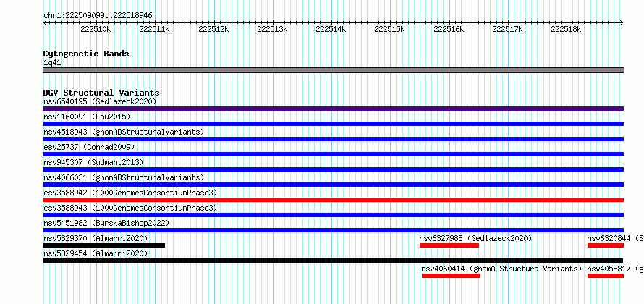Open nsv945307 (Sudmant2013) label
Image resolution: width=644 pixels, height=304 pixels.
[x=93, y=162]
